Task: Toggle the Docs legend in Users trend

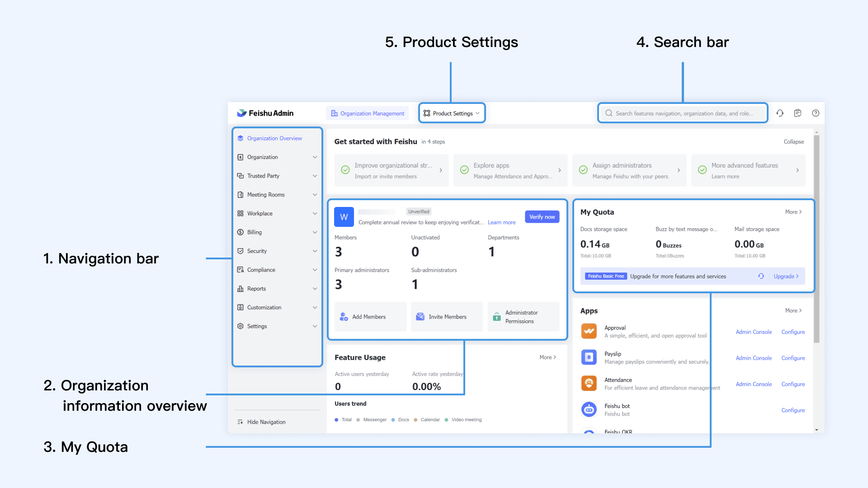Action: 401,420
